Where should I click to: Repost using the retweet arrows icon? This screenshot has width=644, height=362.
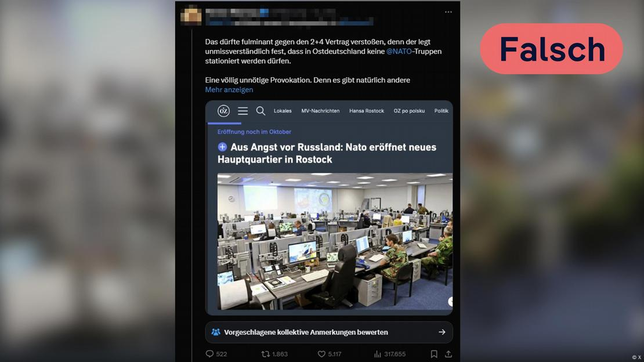[266, 354]
